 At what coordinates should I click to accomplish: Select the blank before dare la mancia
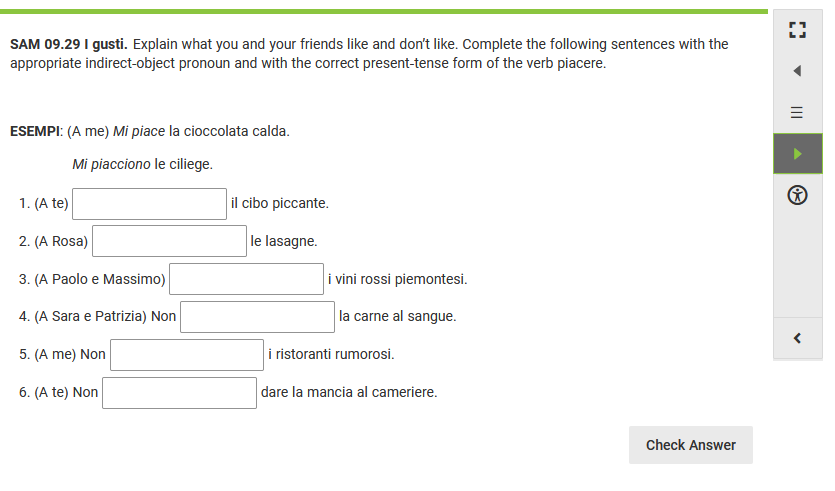pos(180,393)
